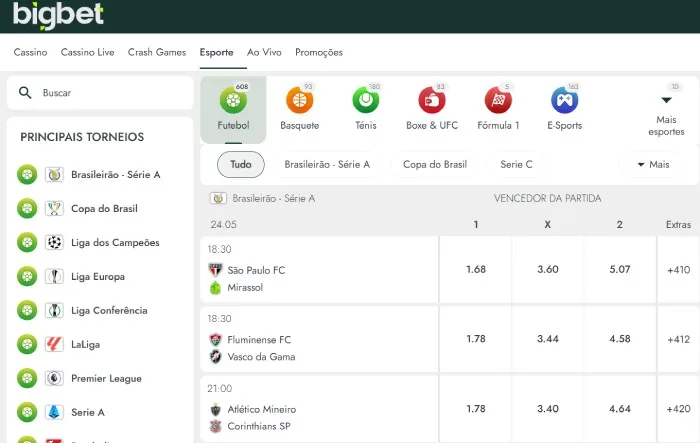The image size is (700, 443).
Task: Click Liga Conferência badge icon
Action: coord(54,310)
